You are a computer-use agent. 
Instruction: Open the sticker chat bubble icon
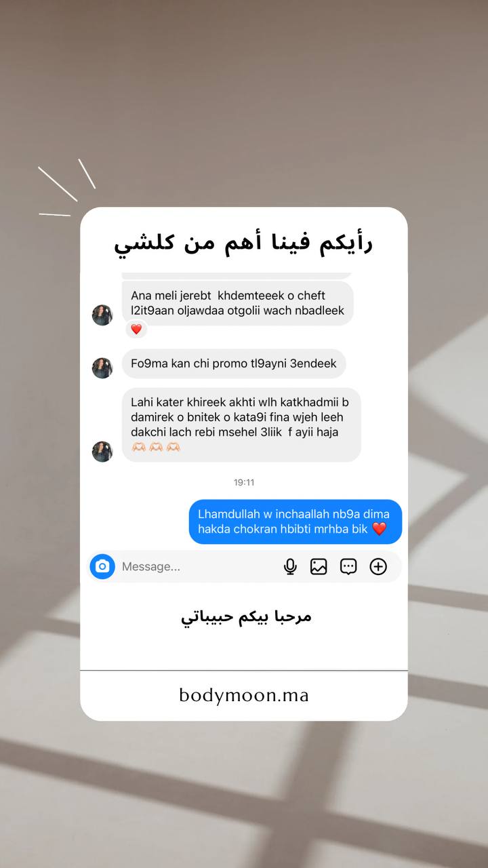point(348,567)
